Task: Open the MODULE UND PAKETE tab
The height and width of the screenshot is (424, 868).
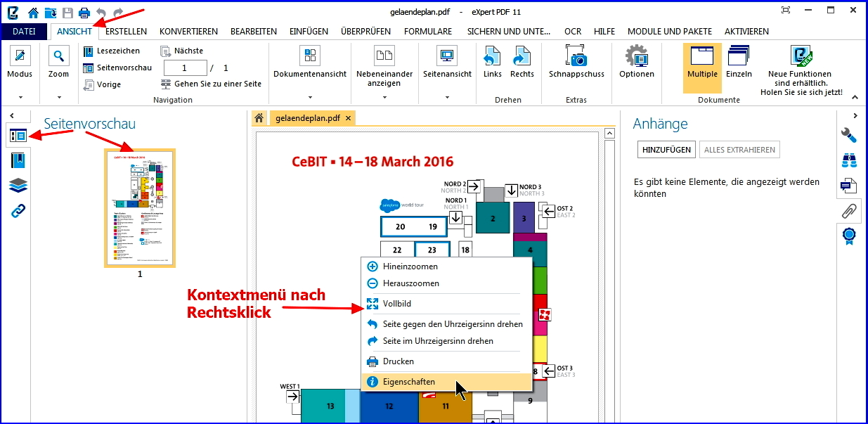Action: coord(670,32)
